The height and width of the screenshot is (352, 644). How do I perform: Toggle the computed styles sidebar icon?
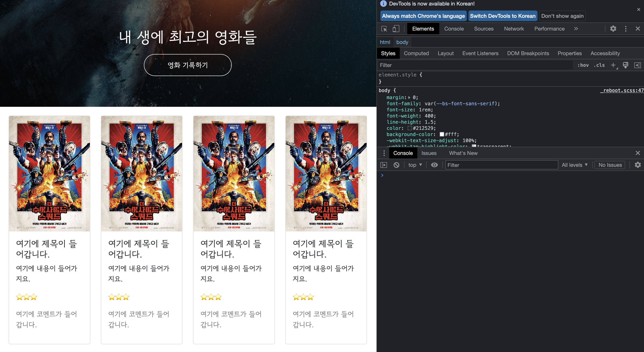(x=637, y=65)
